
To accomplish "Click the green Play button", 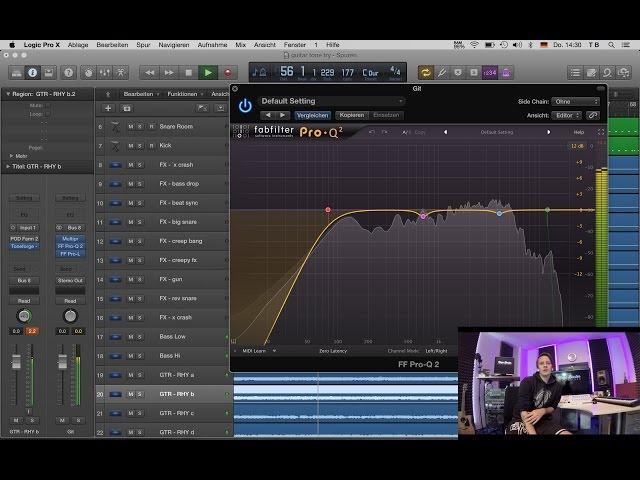I will [x=208, y=73].
